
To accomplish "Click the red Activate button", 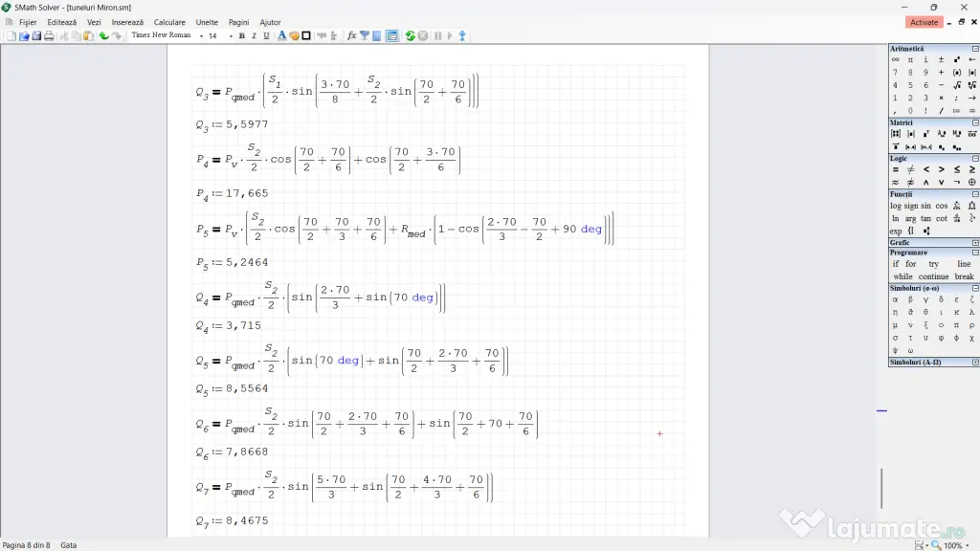I will tap(924, 22).
